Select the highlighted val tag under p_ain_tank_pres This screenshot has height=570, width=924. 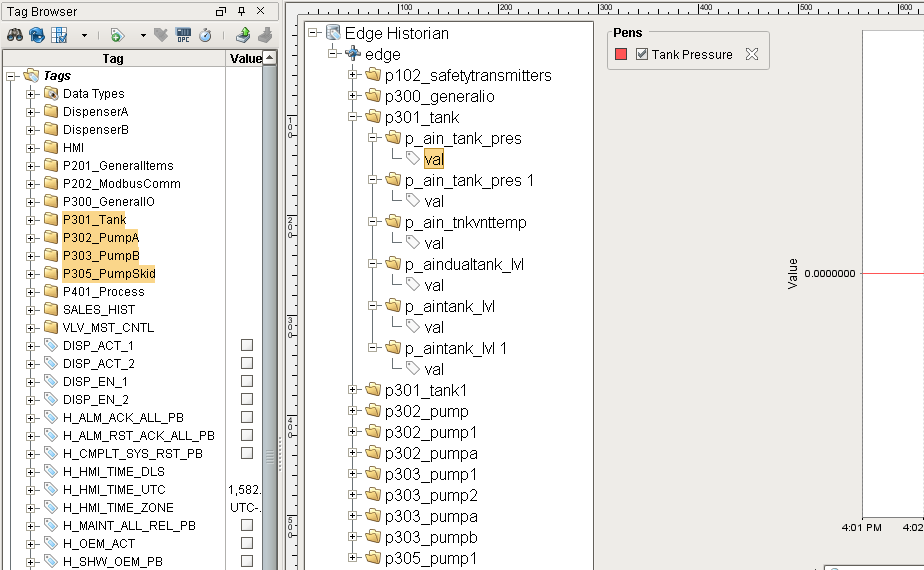[434, 159]
